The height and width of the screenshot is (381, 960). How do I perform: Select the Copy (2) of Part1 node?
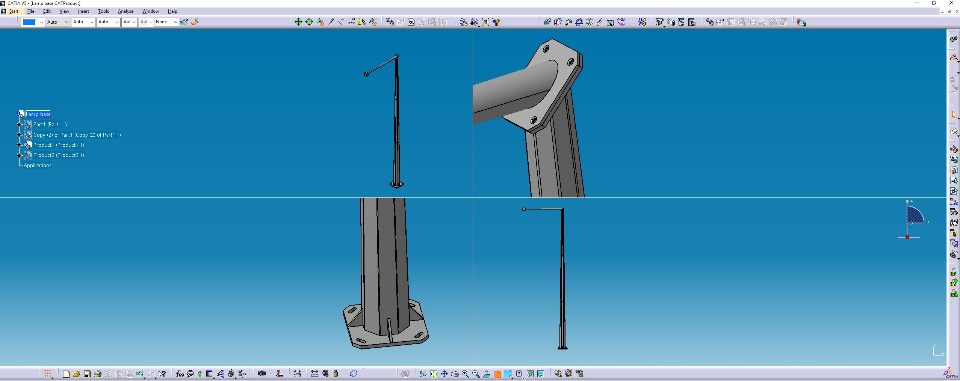[x=77, y=135]
